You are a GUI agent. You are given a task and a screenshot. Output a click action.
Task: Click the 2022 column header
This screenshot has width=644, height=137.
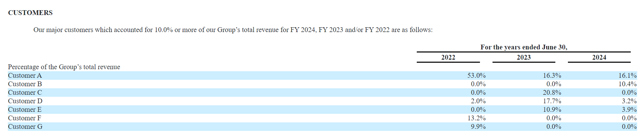coord(448,57)
